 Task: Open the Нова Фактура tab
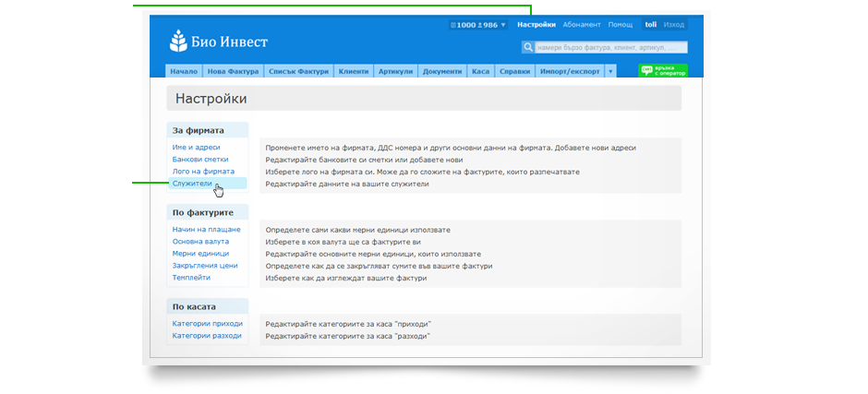click(x=233, y=71)
